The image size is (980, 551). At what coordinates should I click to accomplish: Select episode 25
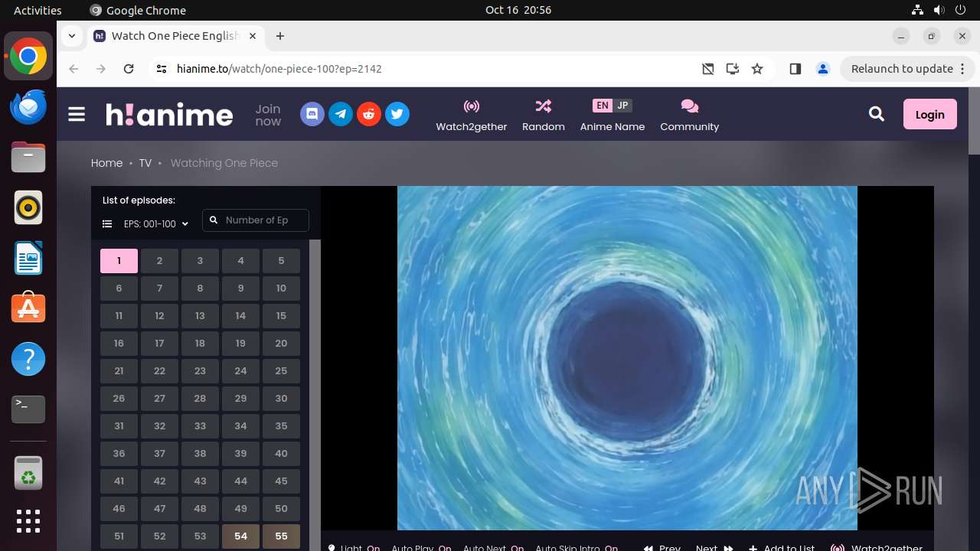tap(281, 371)
